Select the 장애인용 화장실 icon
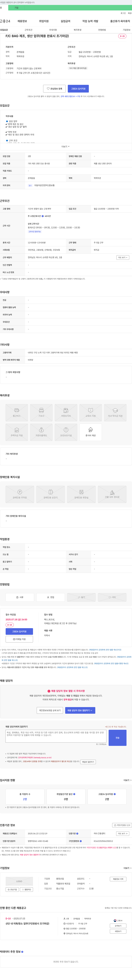Image resolution: width=132 pixels, height=980 pixels. 81,494
